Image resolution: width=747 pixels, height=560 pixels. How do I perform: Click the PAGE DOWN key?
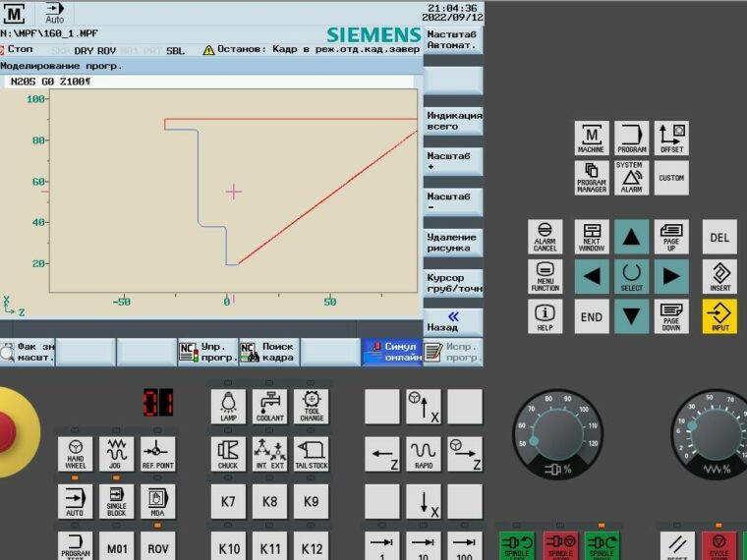671,316
